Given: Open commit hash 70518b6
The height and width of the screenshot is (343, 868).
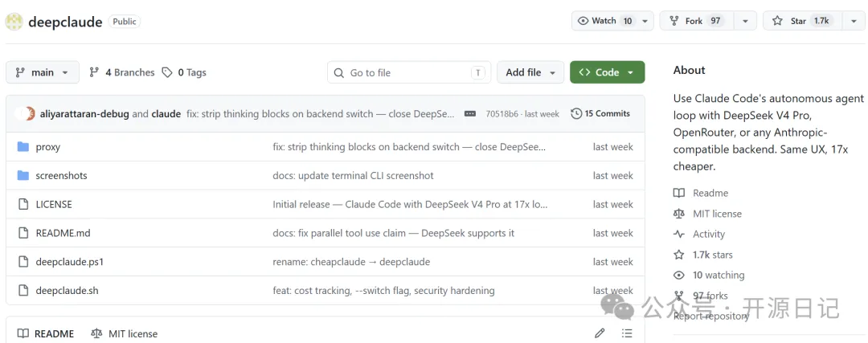Looking at the screenshot, I should (502, 114).
